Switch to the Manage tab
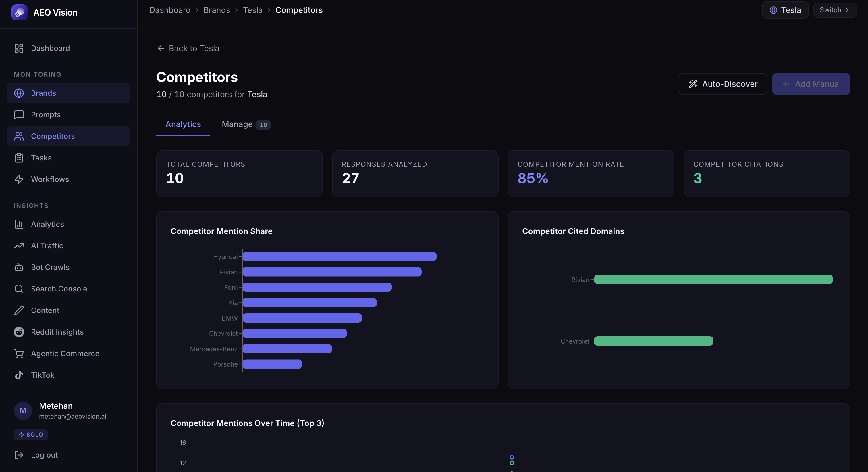 pos(245,124)
